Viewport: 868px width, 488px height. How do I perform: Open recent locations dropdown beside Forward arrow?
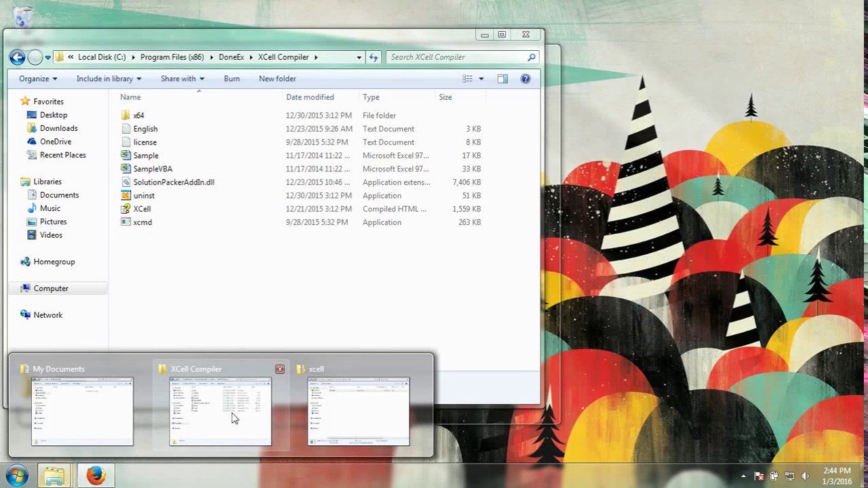(47, 58)
